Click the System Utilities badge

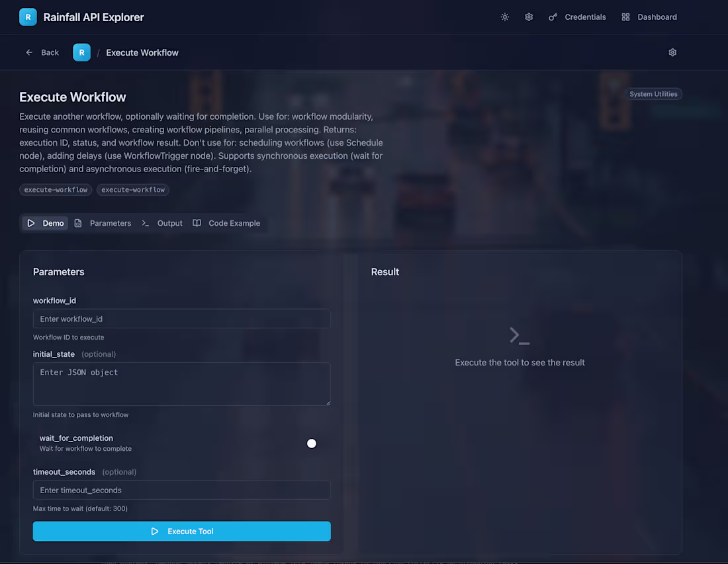point(653,94)
